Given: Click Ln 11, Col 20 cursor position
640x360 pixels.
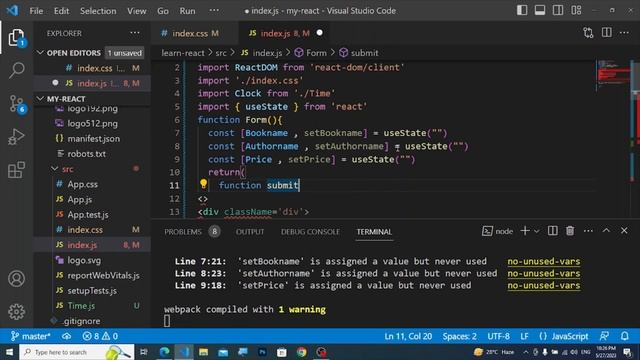Looking at the screenshot, I should (408, 336).
